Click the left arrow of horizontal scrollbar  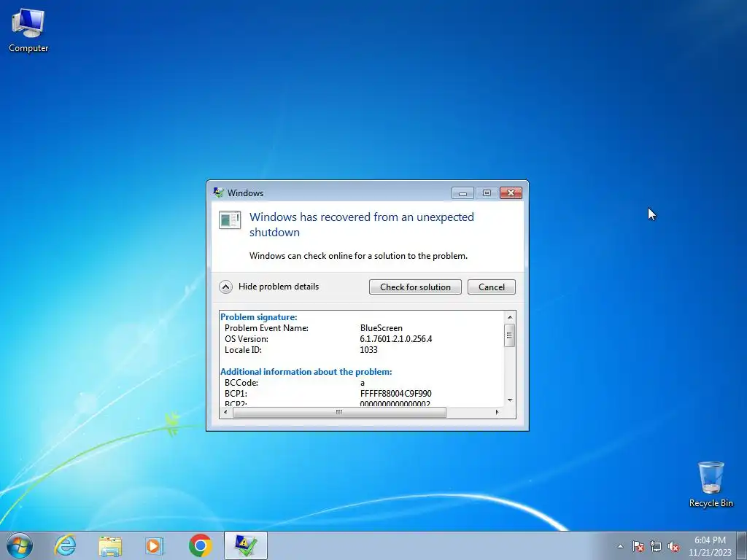tap(225, 413)
